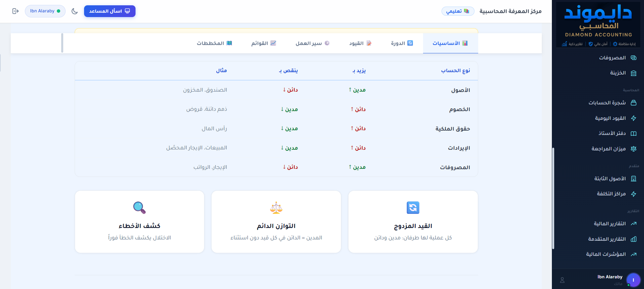The image size is (644, 289).
Task: Click the يزيد بـ column header
Action: click(x=359, y=70)
